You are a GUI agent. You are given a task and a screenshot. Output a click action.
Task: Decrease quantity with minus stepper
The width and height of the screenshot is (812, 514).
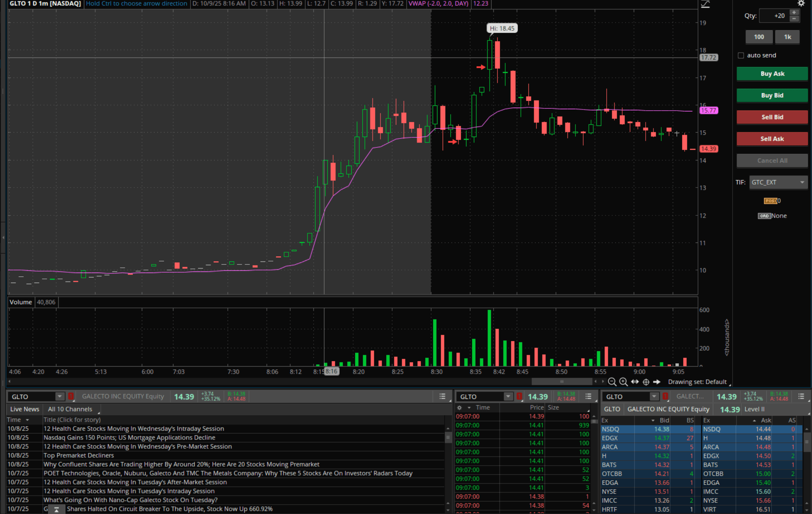pos(794,19)
